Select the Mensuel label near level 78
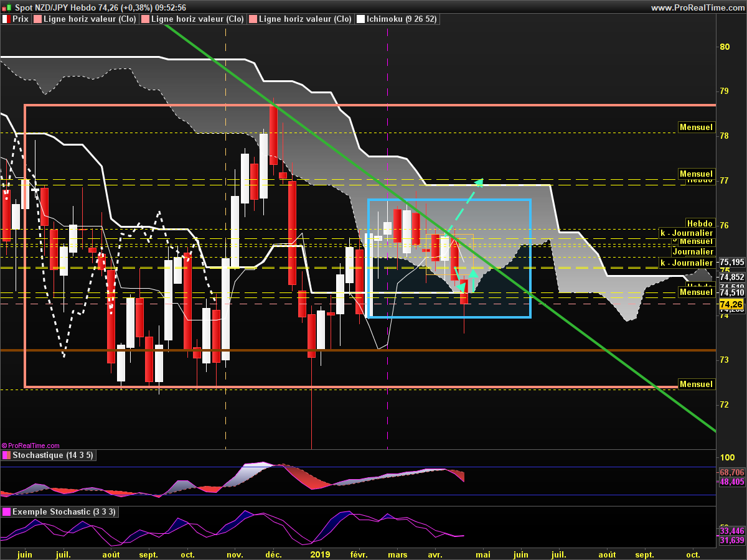The height and width of the screenshot is (560, 747). coord(696,128)
